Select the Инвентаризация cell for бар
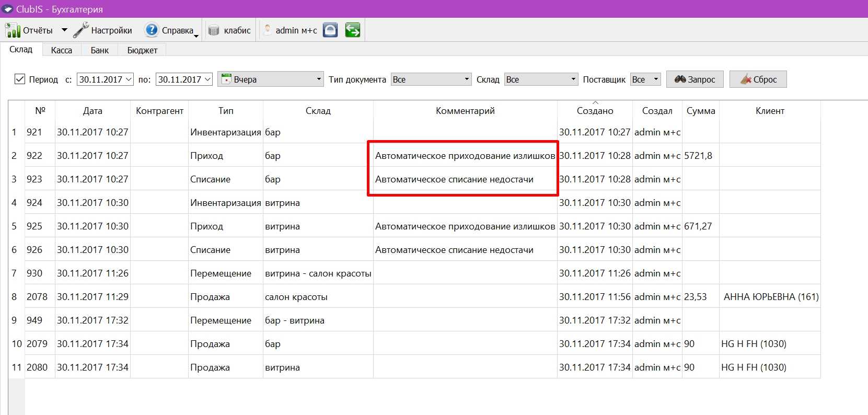Screen dimensions: 868x415 click(226, 132)
